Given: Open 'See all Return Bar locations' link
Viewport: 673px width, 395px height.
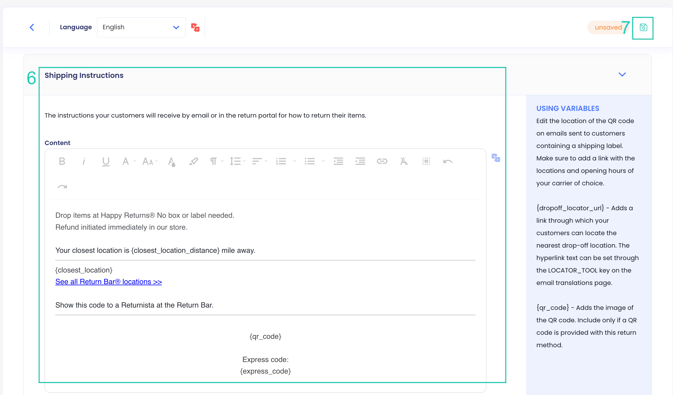Looking at the screenshot, I should [x=109, y=282].
